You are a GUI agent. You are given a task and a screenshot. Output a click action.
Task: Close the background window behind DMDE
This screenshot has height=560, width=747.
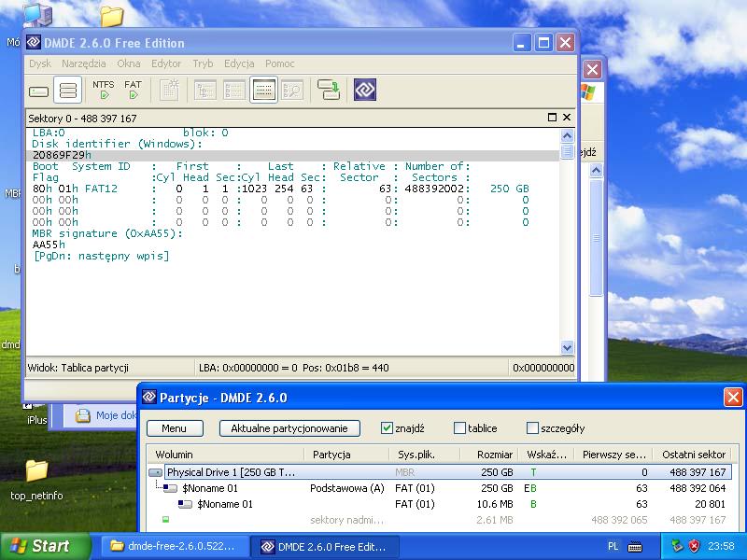(x=592, y=70)
